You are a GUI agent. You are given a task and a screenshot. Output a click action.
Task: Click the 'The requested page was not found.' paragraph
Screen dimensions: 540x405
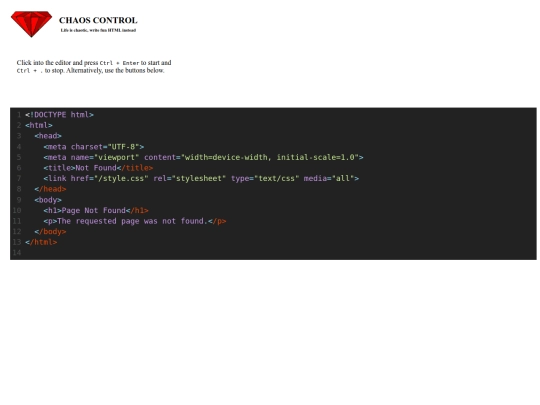(x=135, y=221)
